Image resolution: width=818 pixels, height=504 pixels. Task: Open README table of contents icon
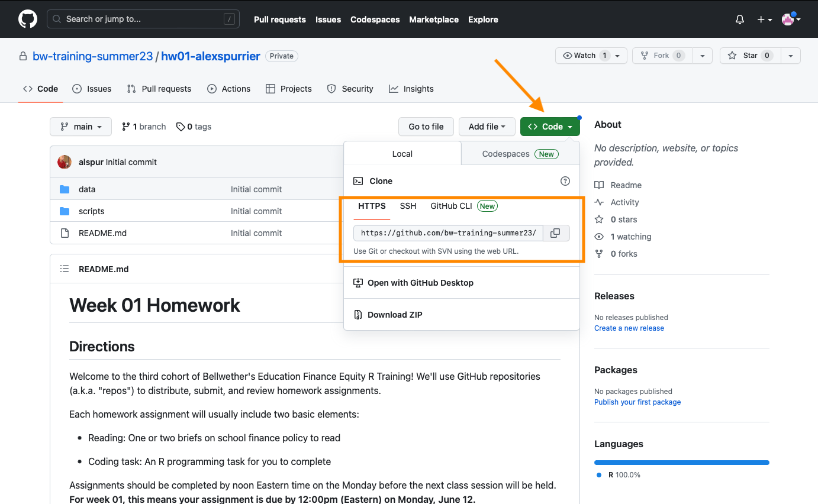65,269
